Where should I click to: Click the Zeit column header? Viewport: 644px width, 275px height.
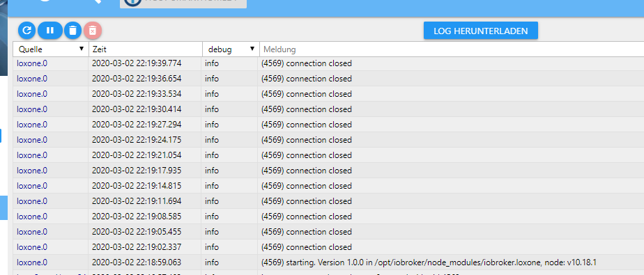[x=146, y=49]
